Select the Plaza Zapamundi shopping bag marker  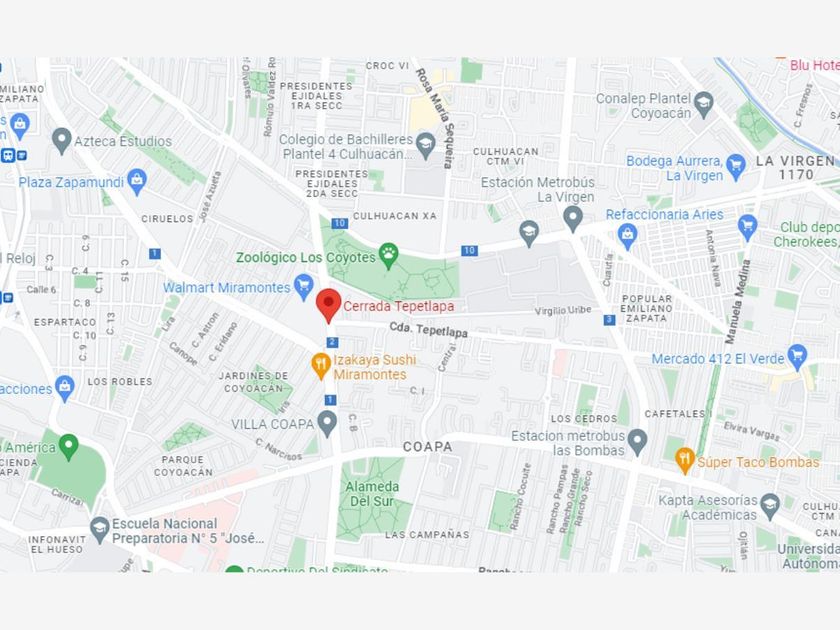pyautogui.click(x=137, y=182)
